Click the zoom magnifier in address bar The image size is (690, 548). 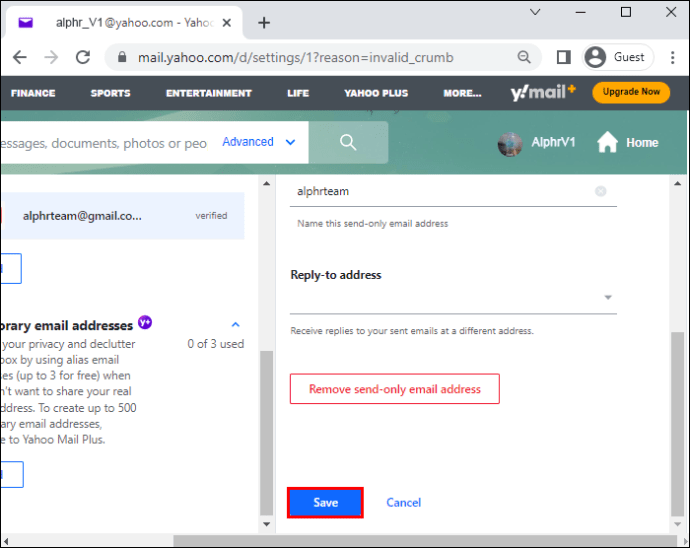[524, 57]
